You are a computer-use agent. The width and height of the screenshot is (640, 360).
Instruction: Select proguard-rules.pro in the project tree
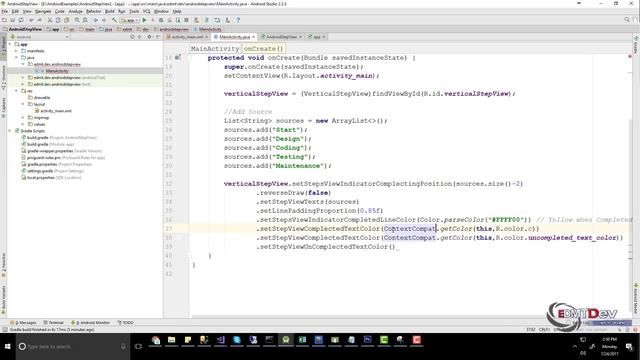[x=44, y=158]
